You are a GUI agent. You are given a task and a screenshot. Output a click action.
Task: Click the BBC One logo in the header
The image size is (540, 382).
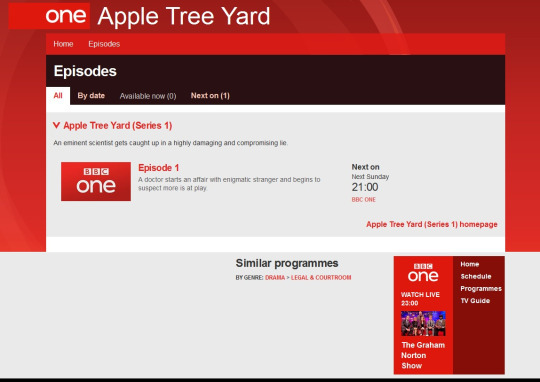point(49,16)
